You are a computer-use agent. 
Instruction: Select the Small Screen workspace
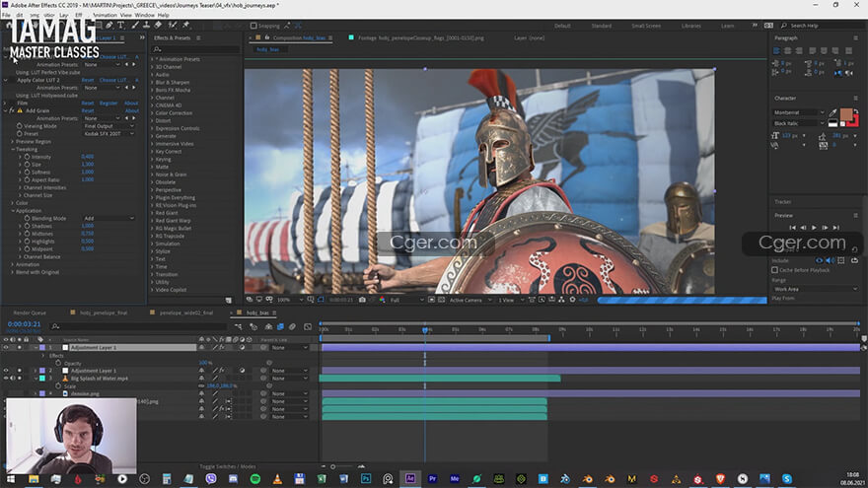[x=646, y=26]
